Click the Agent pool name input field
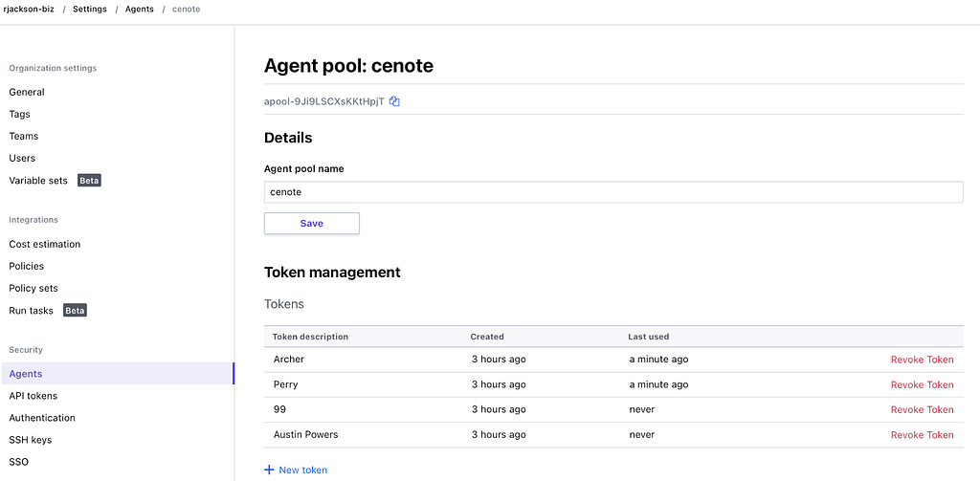Image resolution: width=980 pixels, height=481 pixels. click(x=613, y=192)
